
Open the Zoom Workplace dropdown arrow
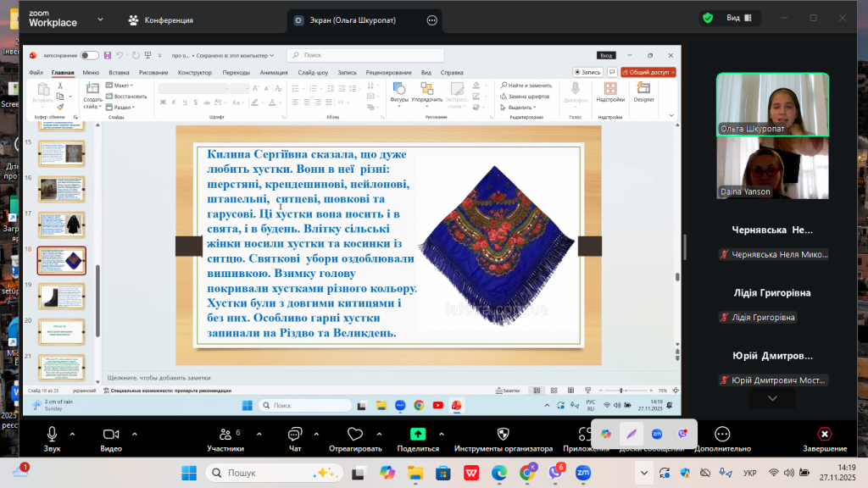(101, 19)
